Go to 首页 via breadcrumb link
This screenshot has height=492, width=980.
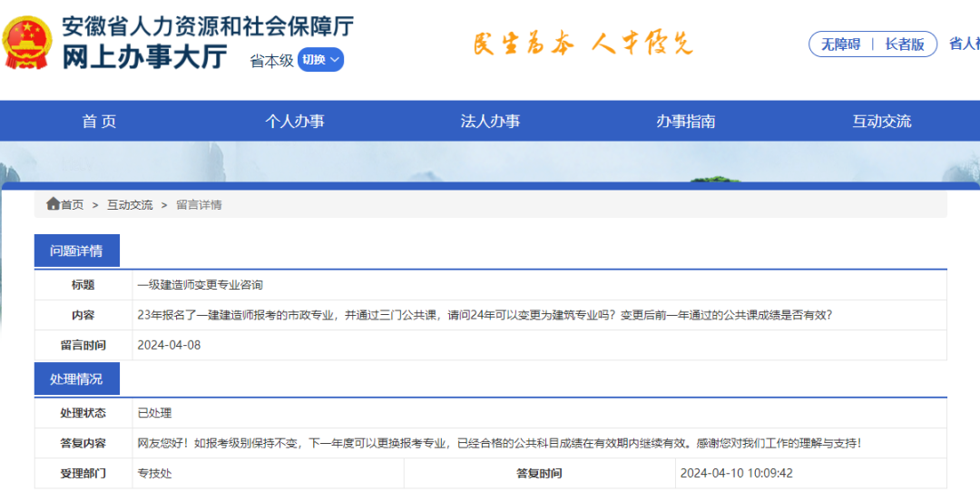tap(72, 205)
